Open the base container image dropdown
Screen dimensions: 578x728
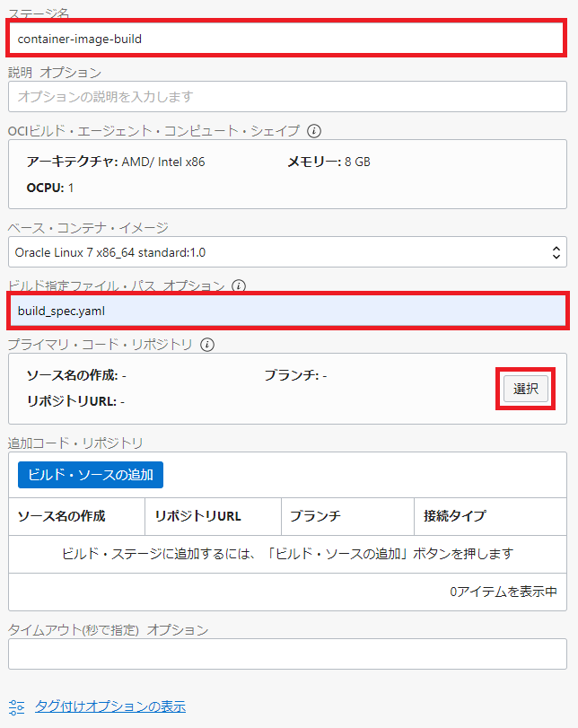point(287,252)
